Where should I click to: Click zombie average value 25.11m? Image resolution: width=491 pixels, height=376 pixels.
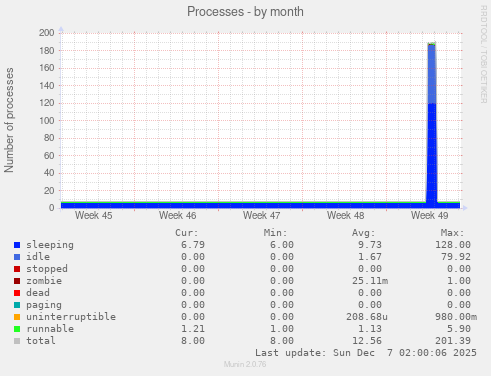coord(370,281)
